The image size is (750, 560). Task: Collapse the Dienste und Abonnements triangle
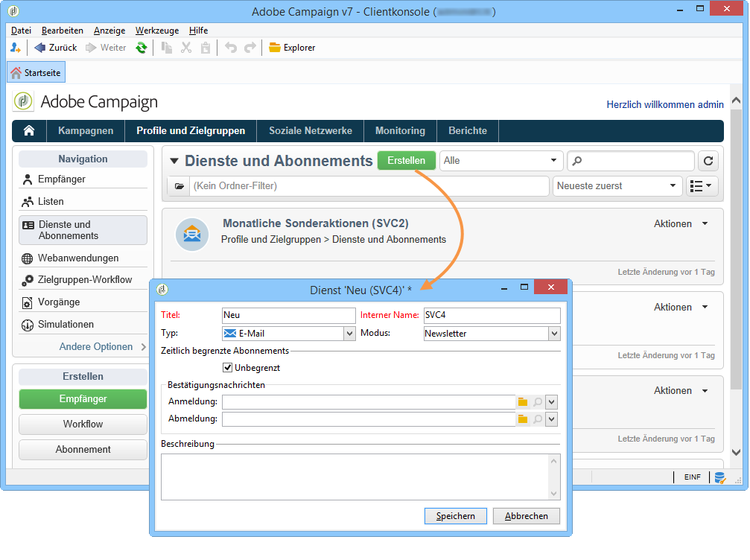click(x=174, y=161)
